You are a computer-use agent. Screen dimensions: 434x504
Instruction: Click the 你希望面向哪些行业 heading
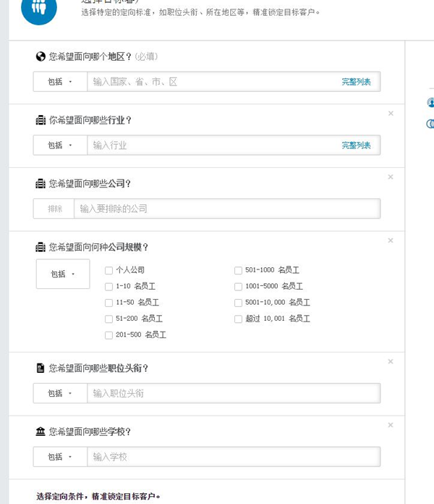point(90,120)
